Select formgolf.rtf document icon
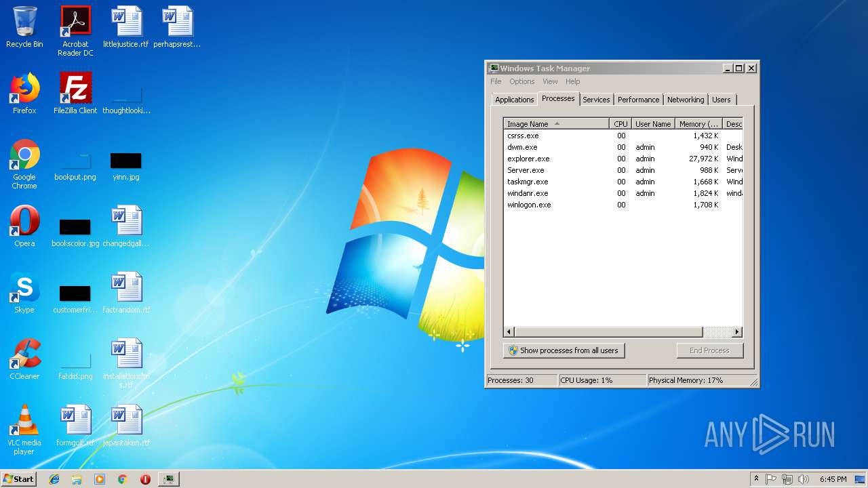The width and height of the screenshot is (868, 488). [x=75, y=426]
